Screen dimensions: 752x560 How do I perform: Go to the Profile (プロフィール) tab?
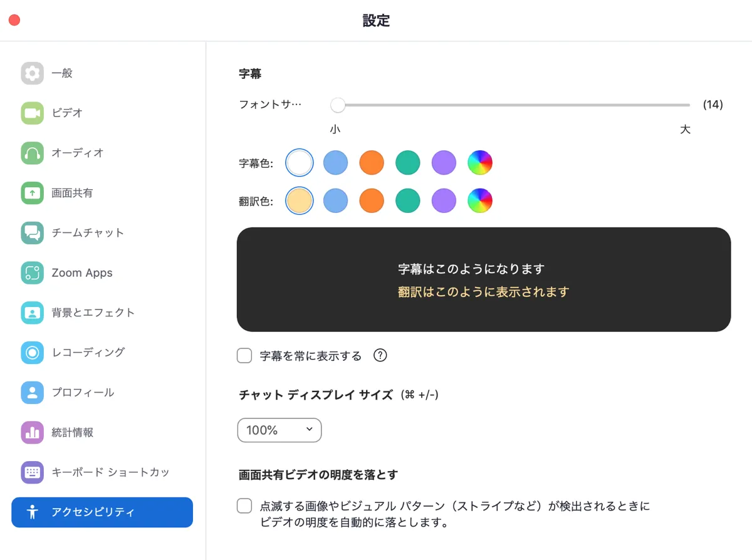pos(83,393)
